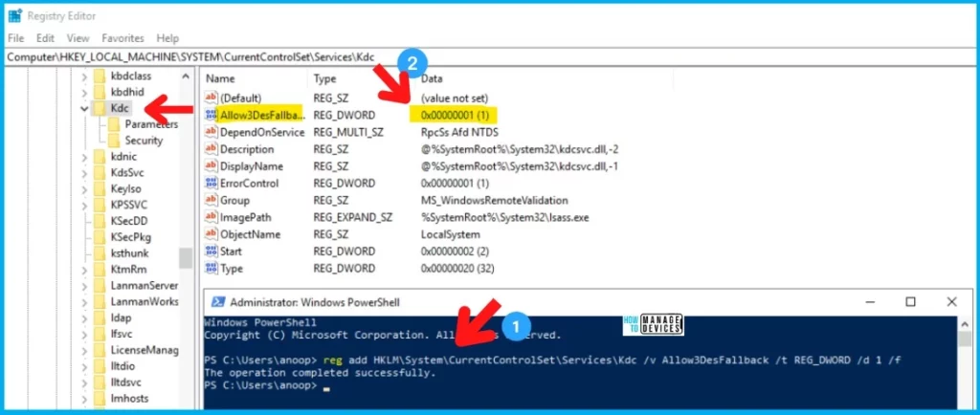
Task: Select the Kdc folder icon
Action: [x=100, y=109]
